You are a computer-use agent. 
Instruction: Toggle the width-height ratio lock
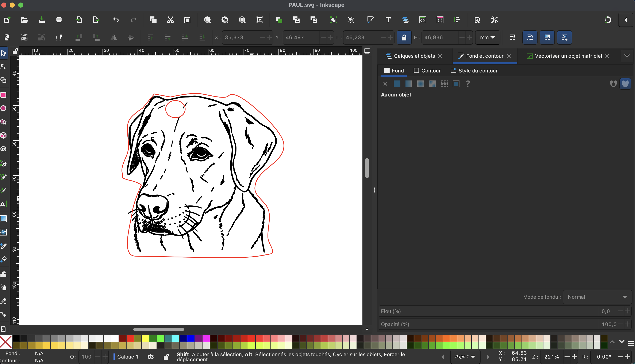click(404, 37)
